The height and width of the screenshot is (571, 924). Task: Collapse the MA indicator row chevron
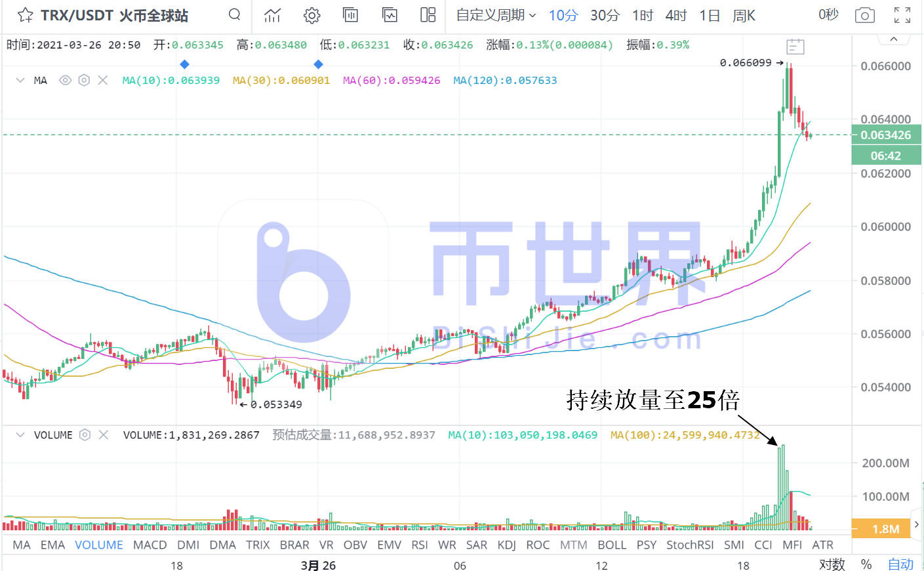20,80
